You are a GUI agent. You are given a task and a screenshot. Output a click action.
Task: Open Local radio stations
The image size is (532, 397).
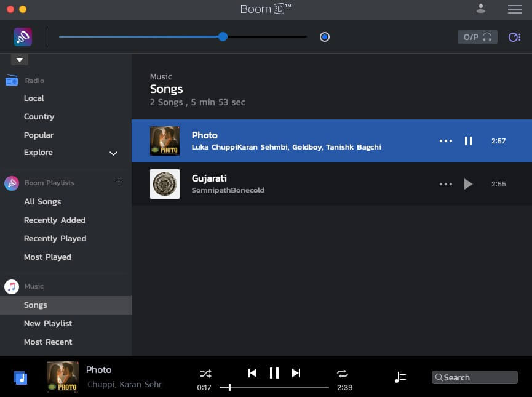click(x=34, y=98)
